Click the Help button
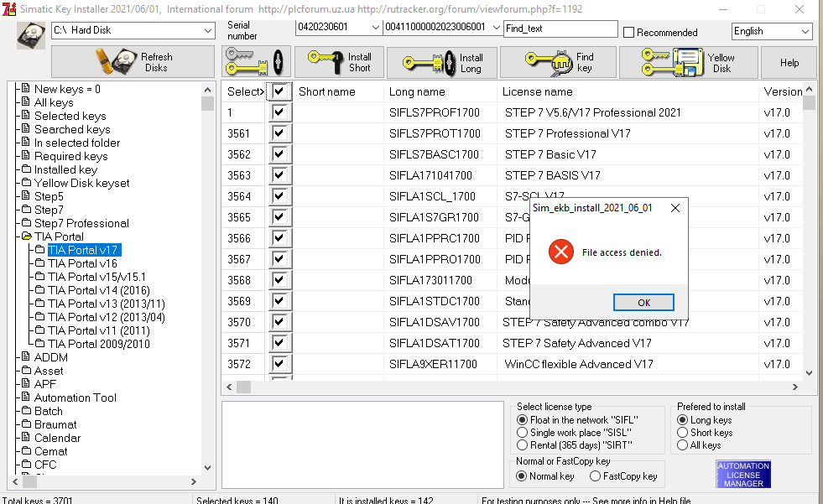This screenshot has width=823, height=504. click(x=789, y=63)
